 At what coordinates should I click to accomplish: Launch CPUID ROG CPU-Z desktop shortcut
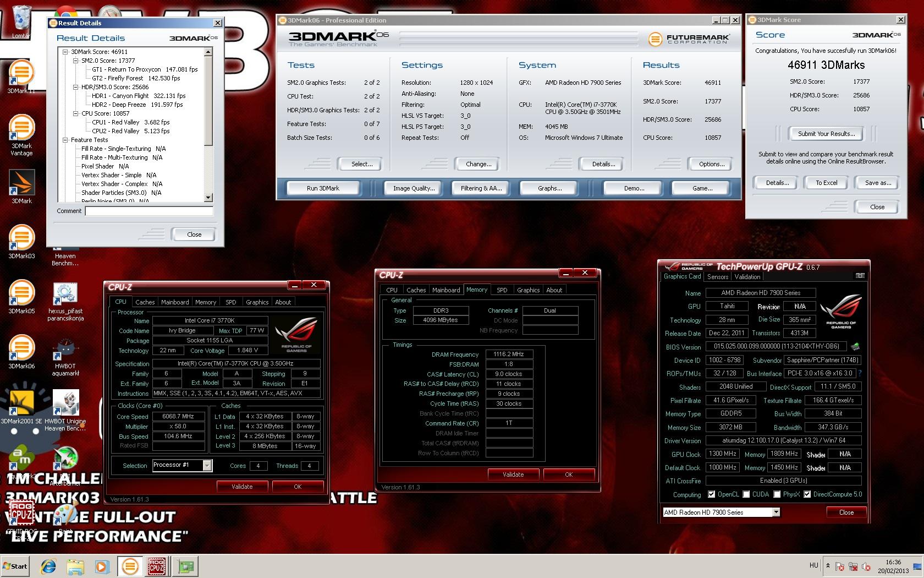coord(21,520)
